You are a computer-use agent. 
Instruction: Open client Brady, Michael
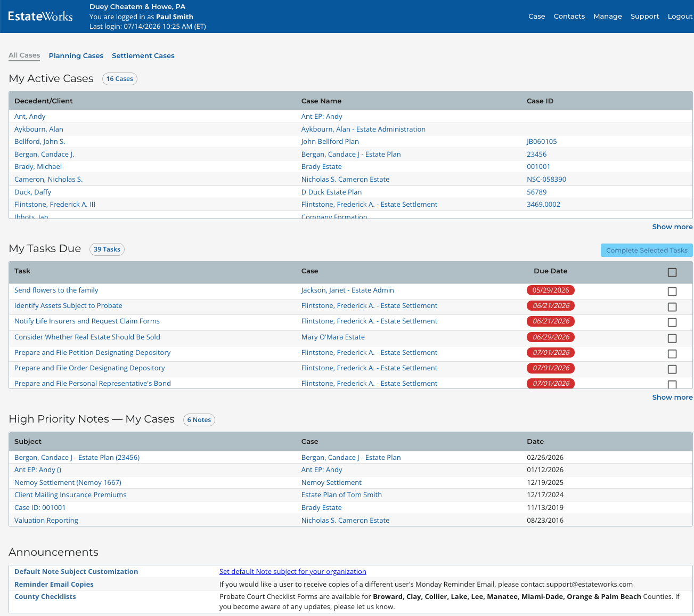click(x=38, y=166)
